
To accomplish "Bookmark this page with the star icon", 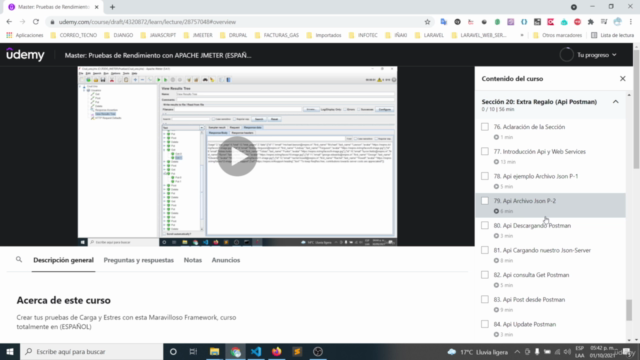I will pyautogui.click(x=427, y=22).
